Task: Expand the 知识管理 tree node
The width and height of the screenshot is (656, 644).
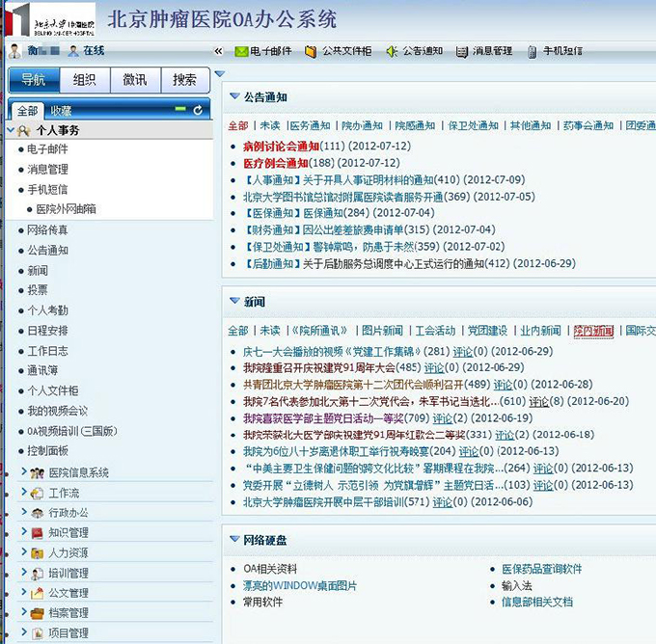Action: 24,531
